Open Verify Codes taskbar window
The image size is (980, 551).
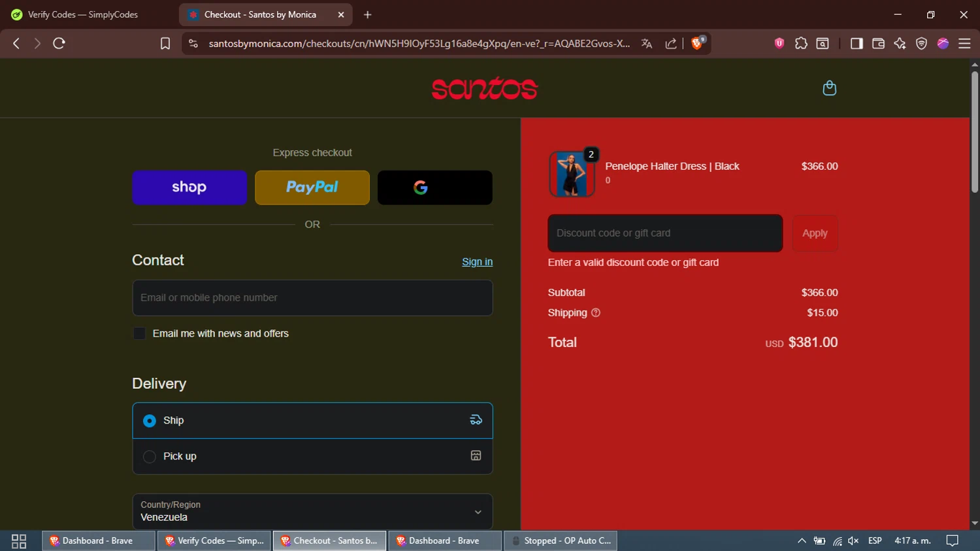(x=214, y=541)
